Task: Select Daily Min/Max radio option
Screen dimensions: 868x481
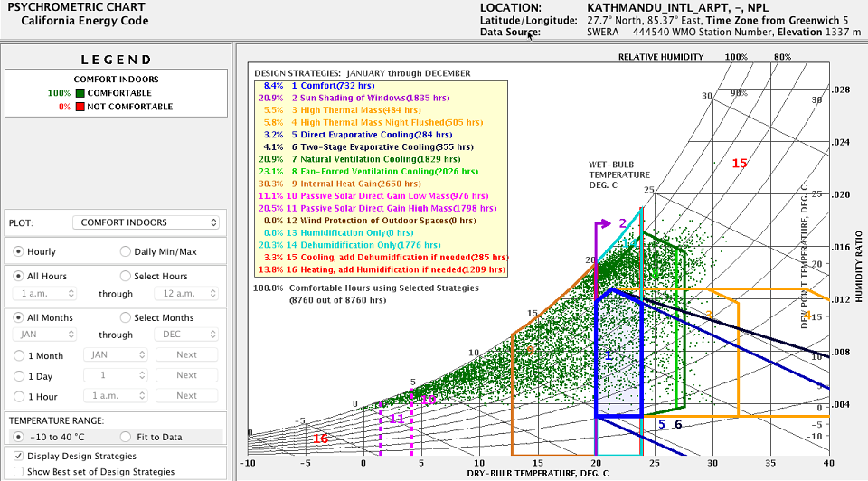Action: (126, 251)
